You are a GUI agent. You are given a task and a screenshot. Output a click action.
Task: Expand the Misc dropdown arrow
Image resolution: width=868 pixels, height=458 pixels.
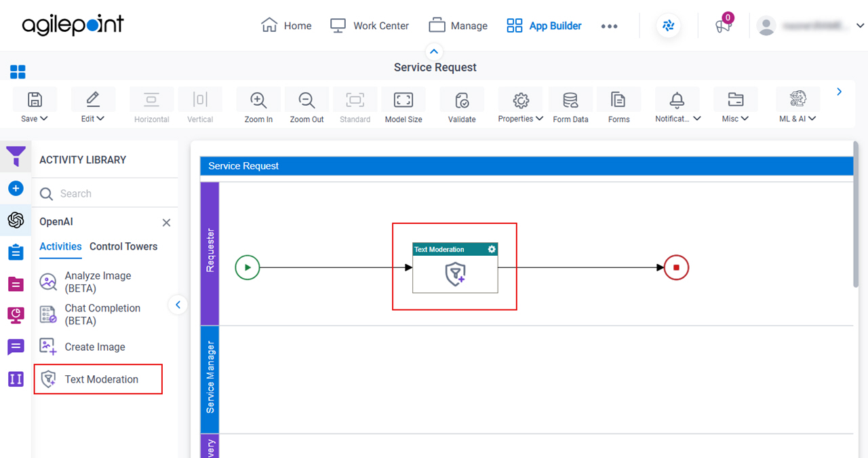[x=745, y=119]
